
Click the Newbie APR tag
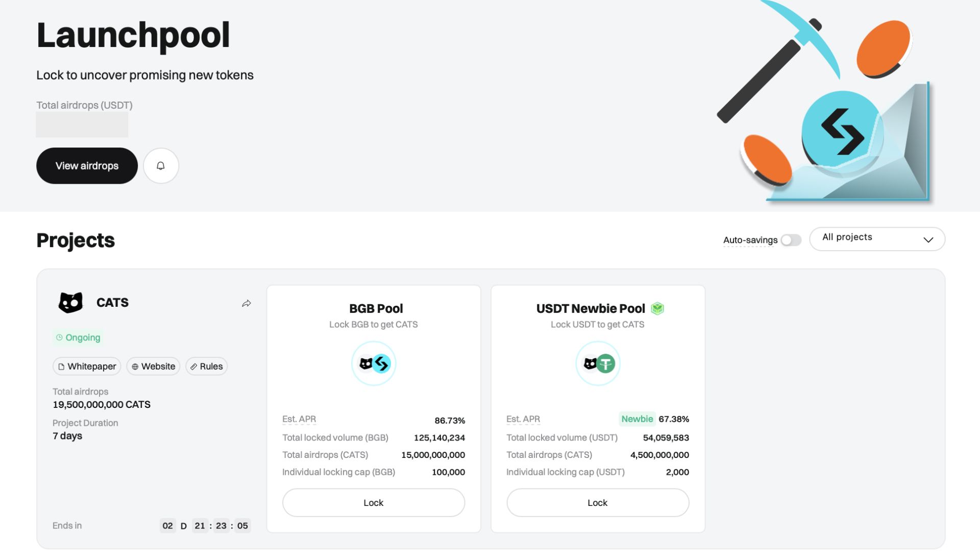637,419
